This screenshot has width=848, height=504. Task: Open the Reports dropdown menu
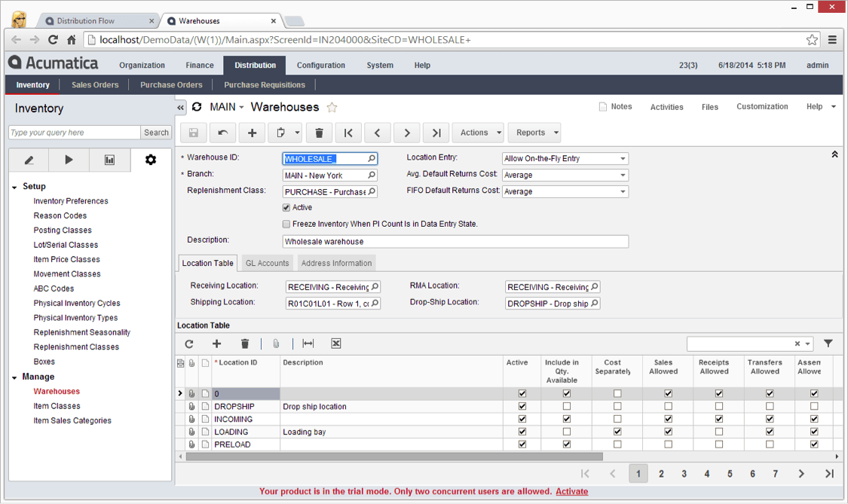click(x=534, y=133)
